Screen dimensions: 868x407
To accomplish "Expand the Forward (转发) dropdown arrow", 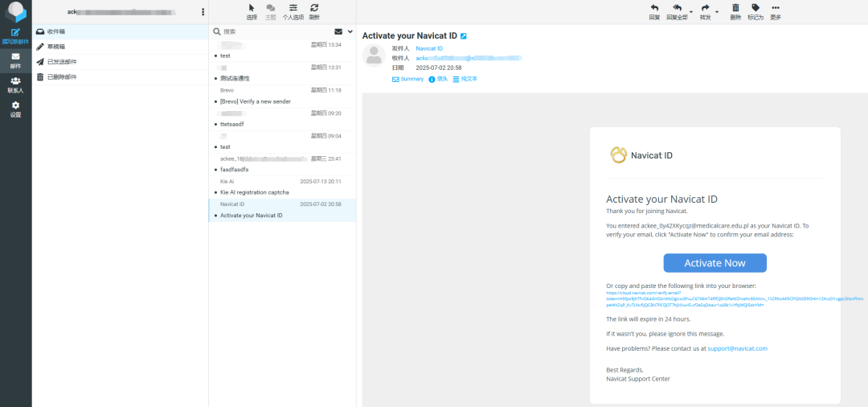I will tap(716, 11).
